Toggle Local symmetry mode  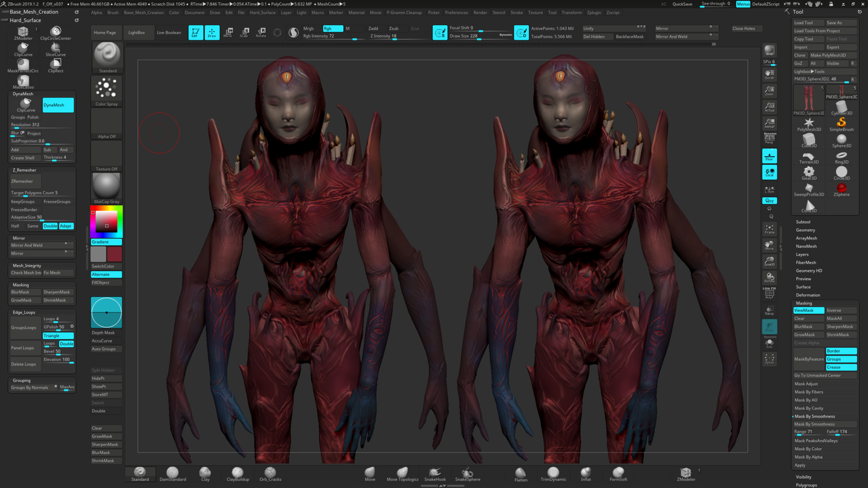click(x=769, y=172)
